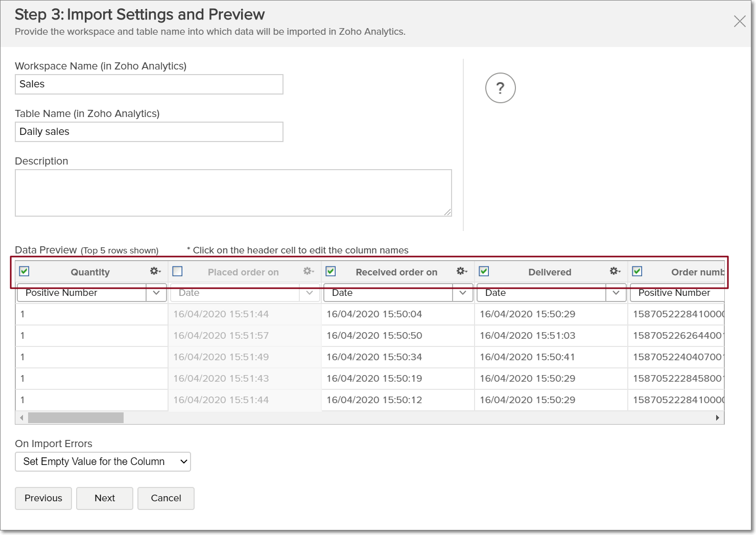Image resolution: width=756 pixels, height=535 pixels.
Task: Uncheck the Delivered column checkbox
Action: click(x=484, y=271)
